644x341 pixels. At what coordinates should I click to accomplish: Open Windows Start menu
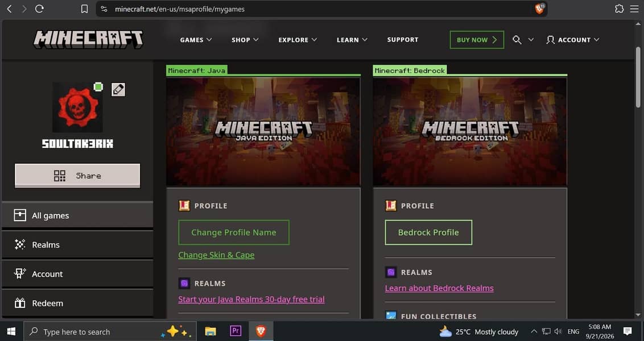pyautogui.click(x=11, y=331)
